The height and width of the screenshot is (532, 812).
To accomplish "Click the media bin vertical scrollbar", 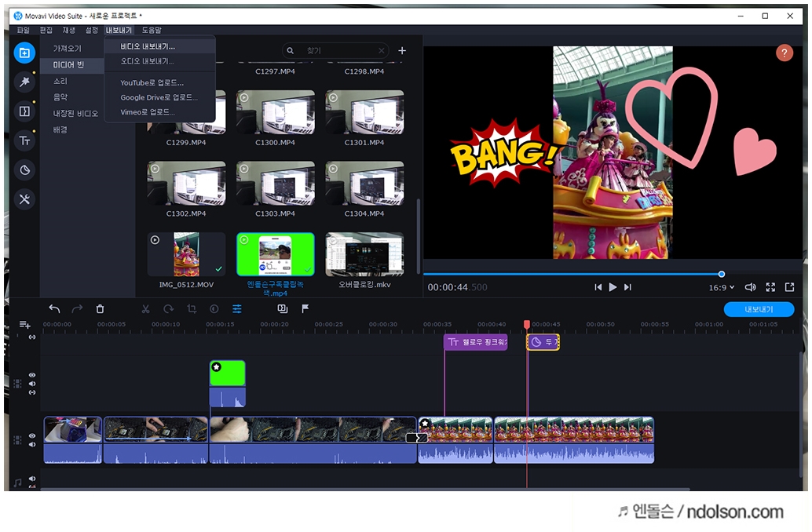I will (x=419, y=235).
